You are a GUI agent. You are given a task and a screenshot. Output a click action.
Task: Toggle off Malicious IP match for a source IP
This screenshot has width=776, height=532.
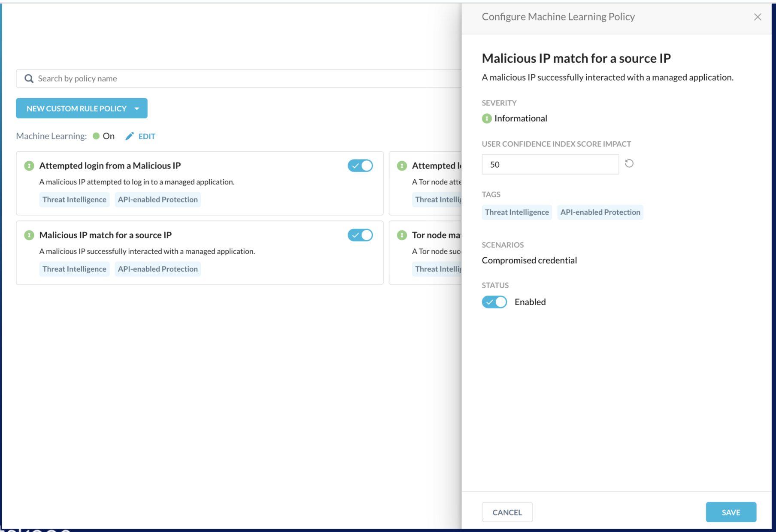[x=360, y=235]
